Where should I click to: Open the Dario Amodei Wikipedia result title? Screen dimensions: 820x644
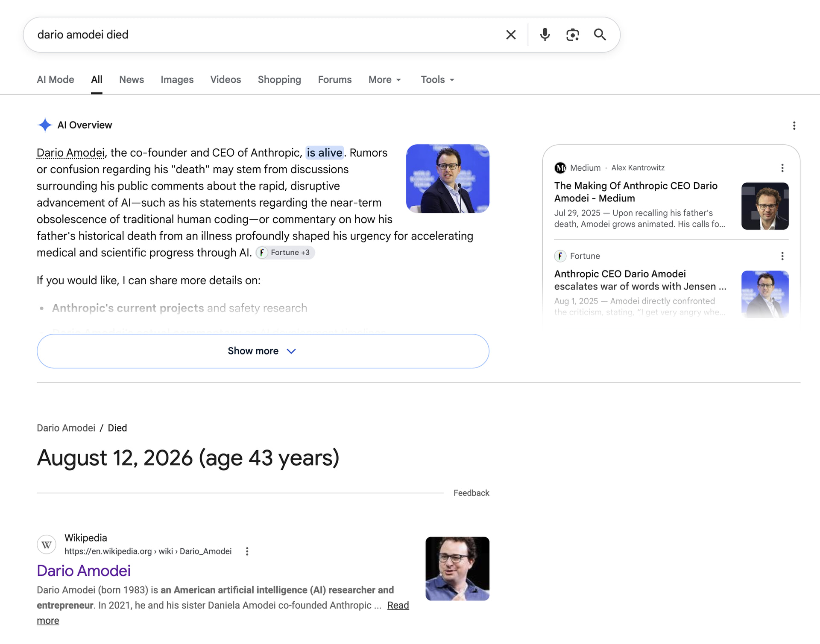[84, 571]
